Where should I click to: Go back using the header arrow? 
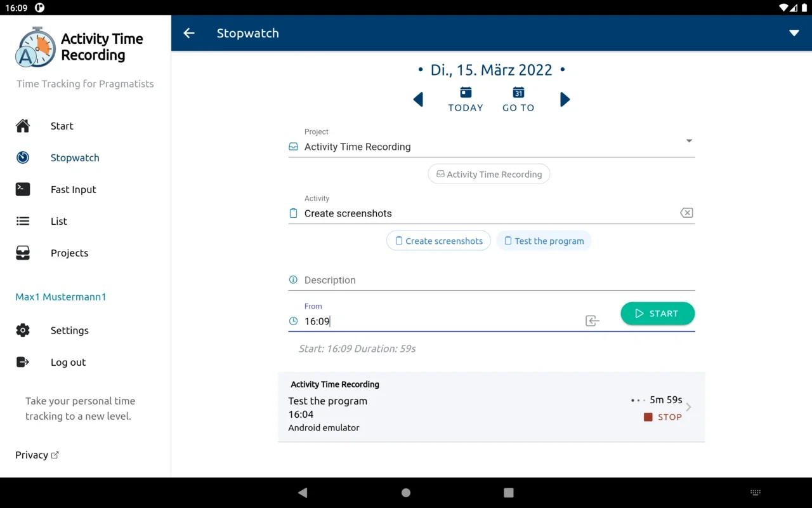click(189, 33)
